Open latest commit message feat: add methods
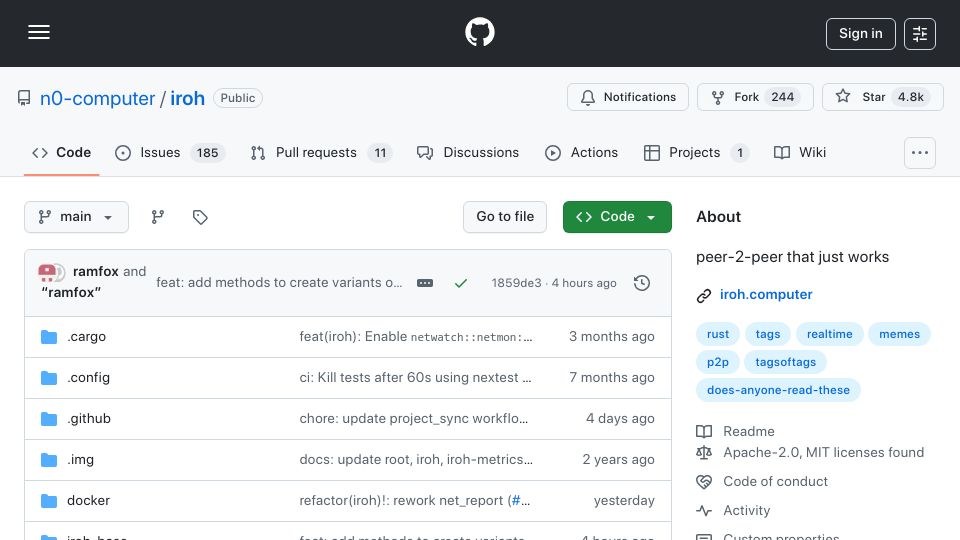 [279, 282]
